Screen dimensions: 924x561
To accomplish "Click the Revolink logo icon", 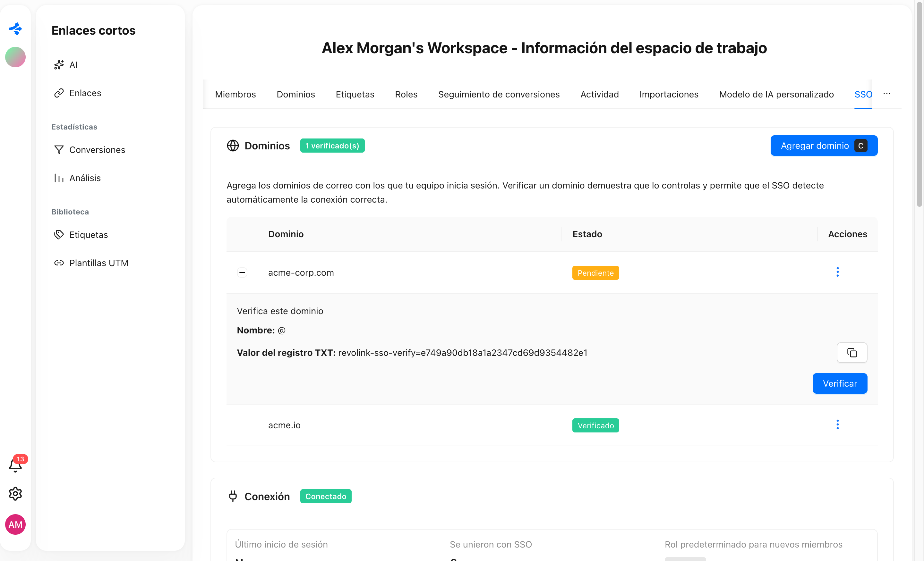I will pyautogui.click(x=15, y=29).
